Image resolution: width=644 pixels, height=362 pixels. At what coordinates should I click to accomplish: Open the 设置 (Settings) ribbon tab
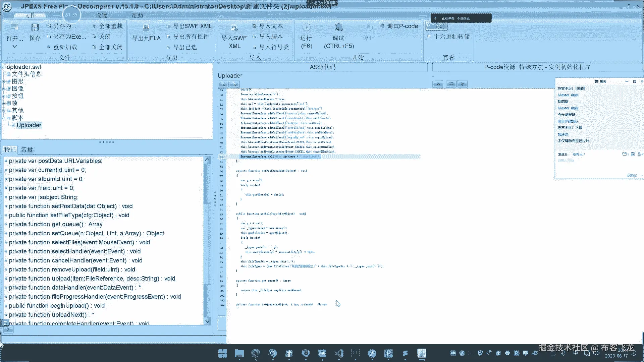point(101,15)
